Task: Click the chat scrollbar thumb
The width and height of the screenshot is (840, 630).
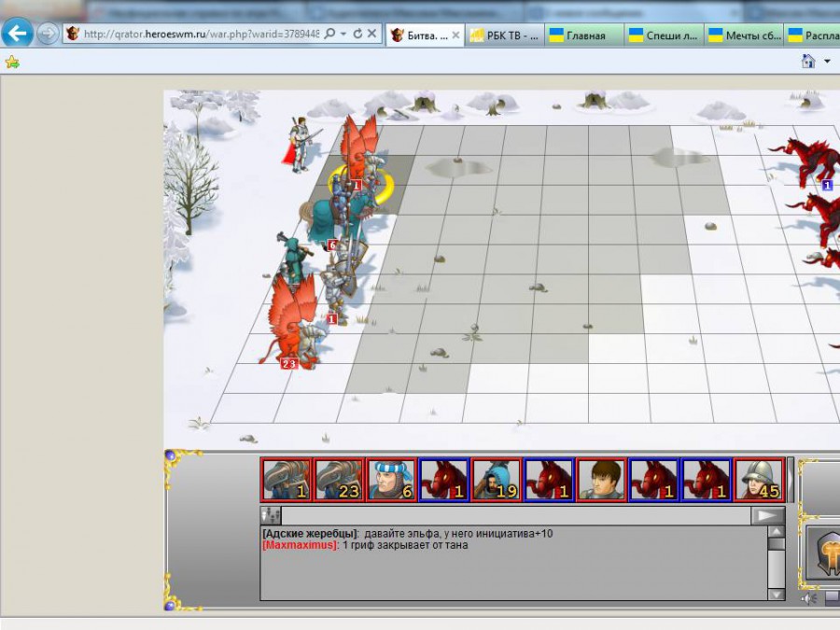Action: click(x=776, y=544)
